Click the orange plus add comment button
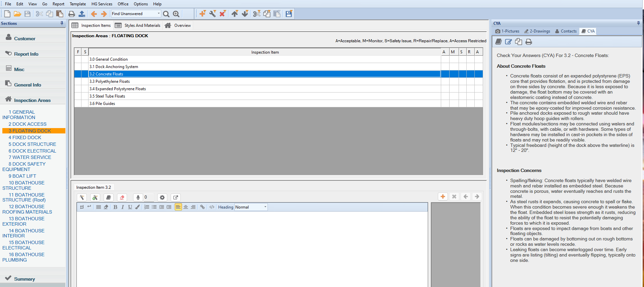The height and width of the screenshot is (287, 644). 443,196
